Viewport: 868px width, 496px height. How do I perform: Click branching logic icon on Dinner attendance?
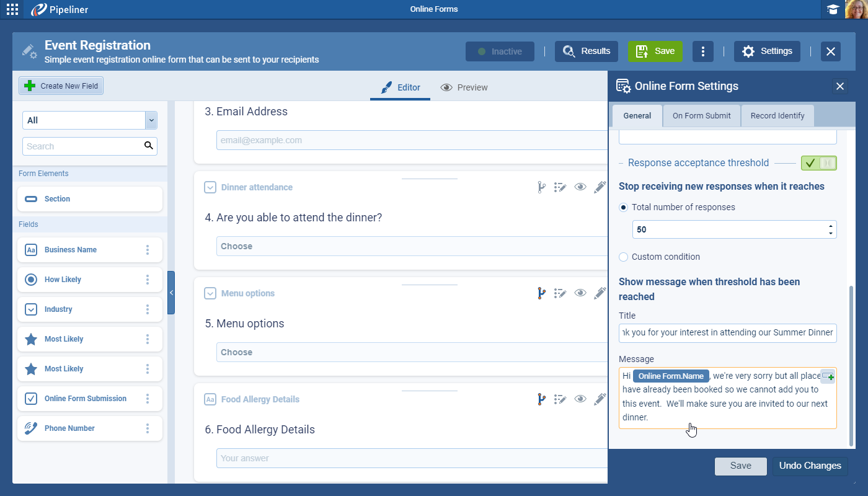tap(541, 187)
